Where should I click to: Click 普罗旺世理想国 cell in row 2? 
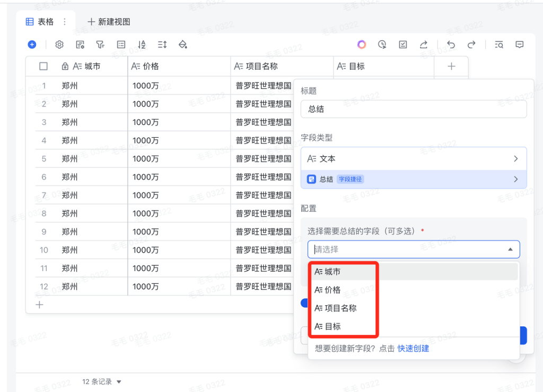pyautogui.click(x=263, y=104)
